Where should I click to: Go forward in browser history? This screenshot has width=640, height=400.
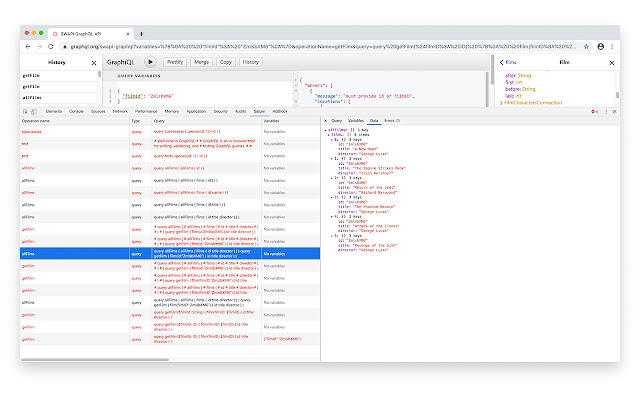point(39,47)
